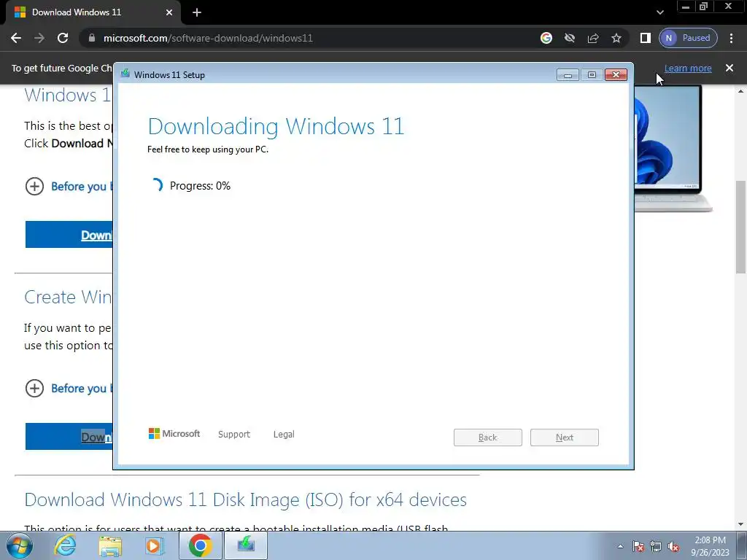Screen dimensions: 747x560
Task: Open Windows Media Player from taskbar
Action: coord(155,545)
